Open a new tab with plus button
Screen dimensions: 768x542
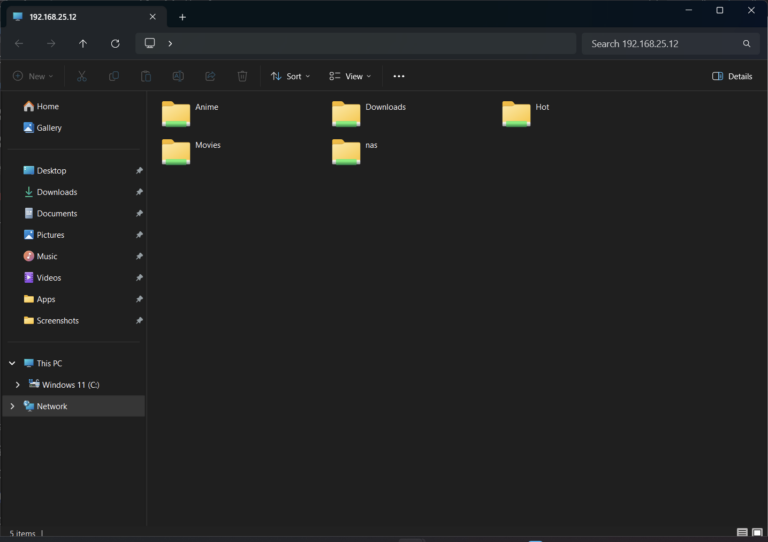[182, 17]
